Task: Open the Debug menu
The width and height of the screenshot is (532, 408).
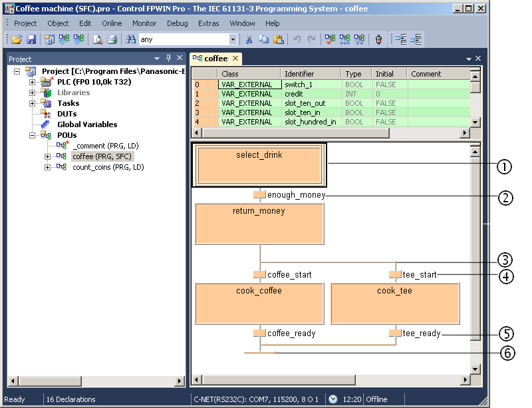Action: click(x=177, y=23)
